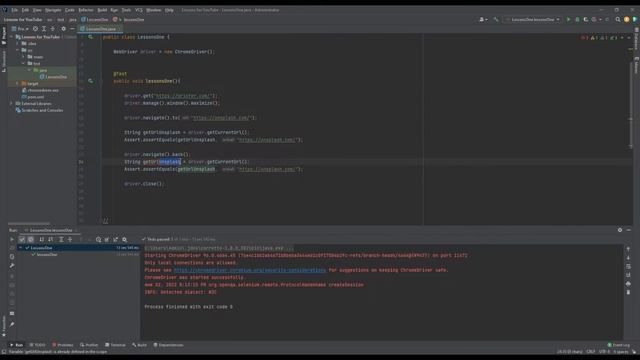Sort test results by duration
The width and height of the screenshot is (640, 360).
coord(51,240)
